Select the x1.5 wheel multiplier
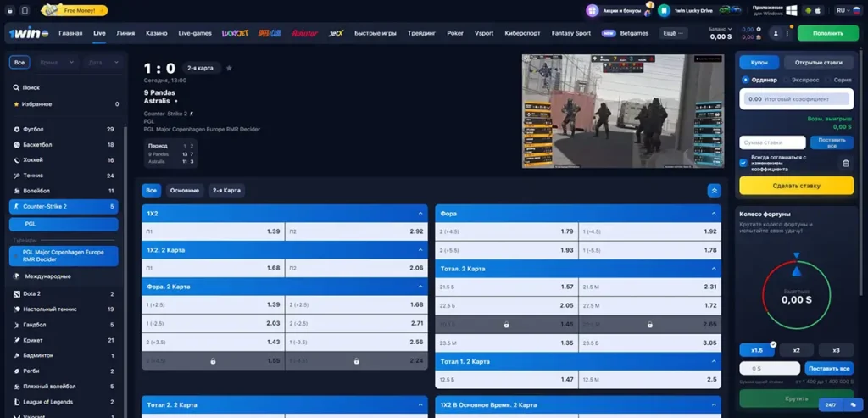Viewport: 868px width, 418px height. 757,350
